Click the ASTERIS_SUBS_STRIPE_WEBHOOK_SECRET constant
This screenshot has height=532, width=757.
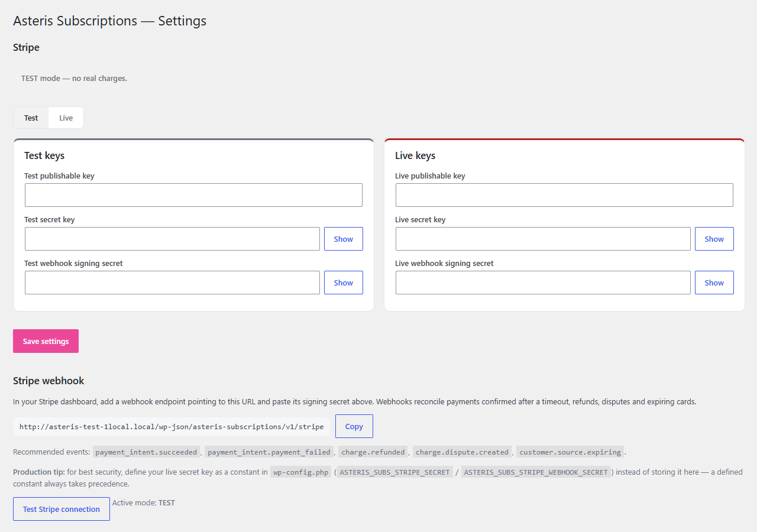coord(536,472)
